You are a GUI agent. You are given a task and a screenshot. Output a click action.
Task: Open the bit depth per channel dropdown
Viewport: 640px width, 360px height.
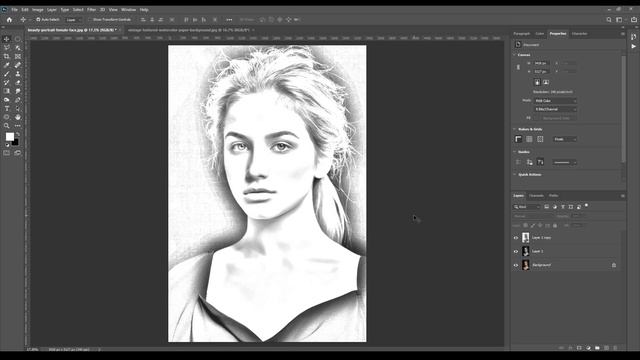click(556, 109)
